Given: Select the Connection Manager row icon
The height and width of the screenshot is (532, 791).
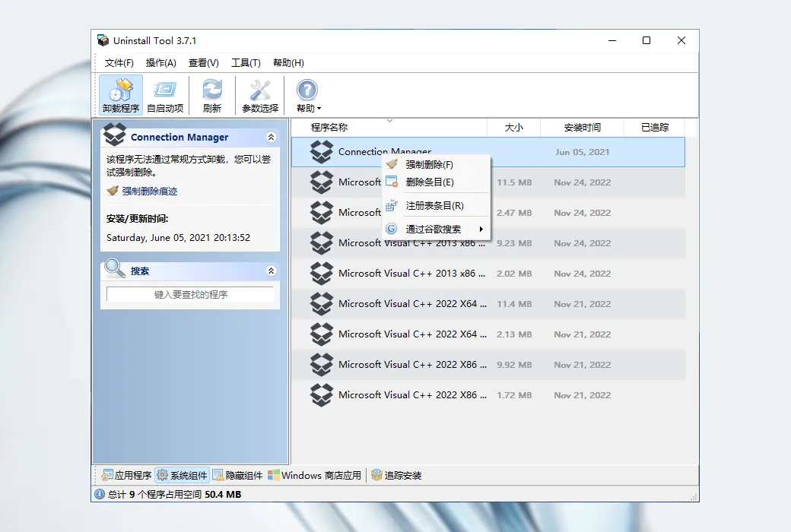Looking at the screenshot, I should (x=321, y=152).
